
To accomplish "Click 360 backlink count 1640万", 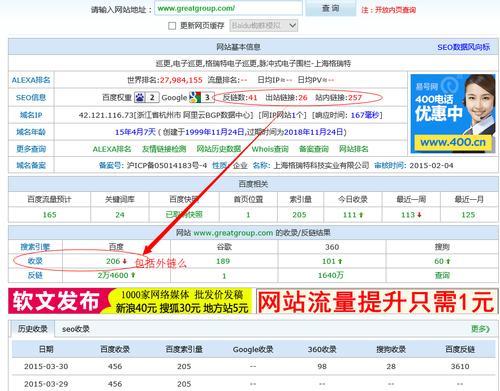I will point(331,275).
